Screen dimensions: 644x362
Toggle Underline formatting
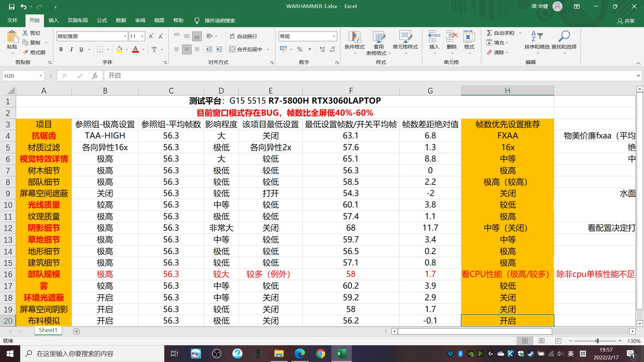(81, 49)
